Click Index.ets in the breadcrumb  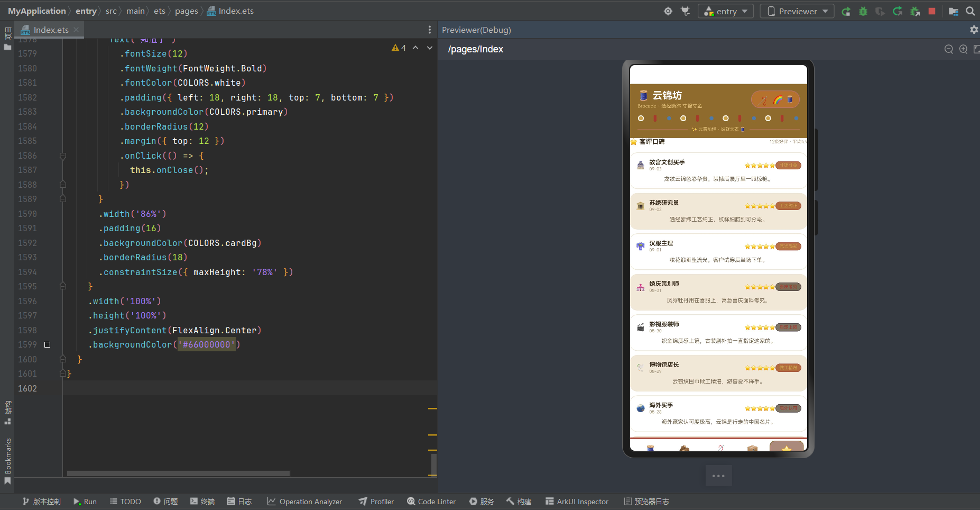pos(230,11)
